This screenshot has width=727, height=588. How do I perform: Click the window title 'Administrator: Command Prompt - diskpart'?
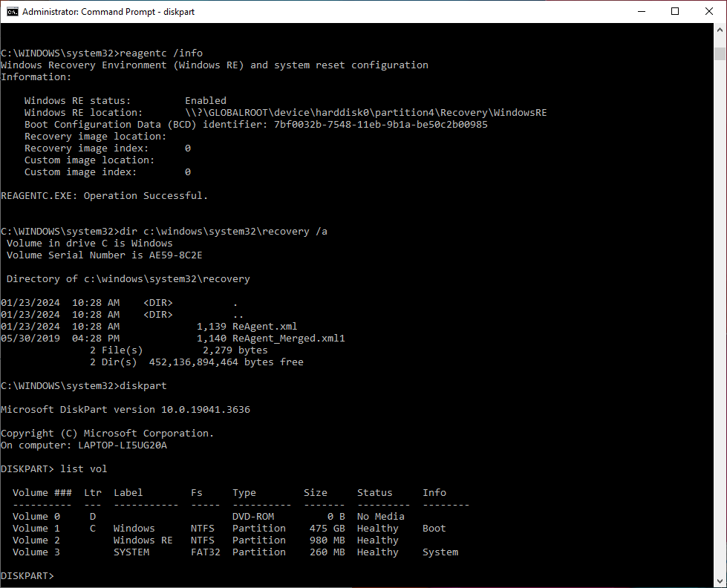108,12
